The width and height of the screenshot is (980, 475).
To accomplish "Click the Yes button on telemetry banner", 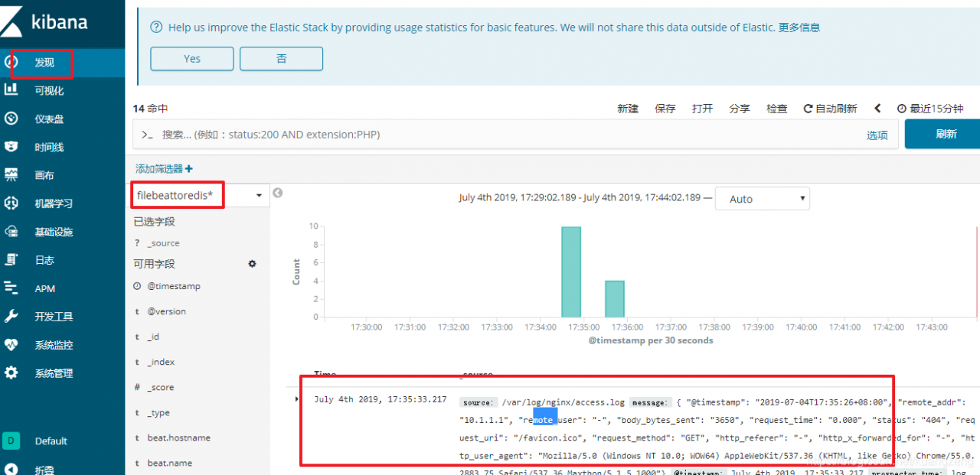I will 192,59.
